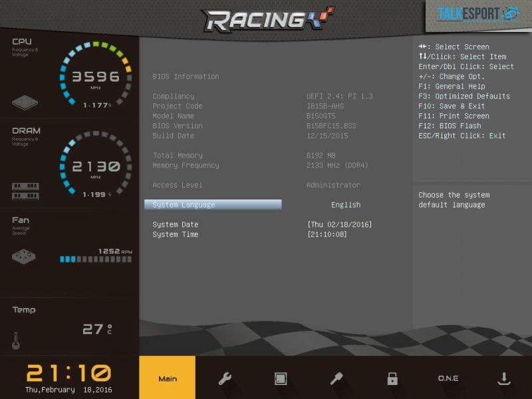Click the fan speed RPM bar
The width and height of the screenshot is (532, 399).
pyautogui.click(x=96, y=259)
